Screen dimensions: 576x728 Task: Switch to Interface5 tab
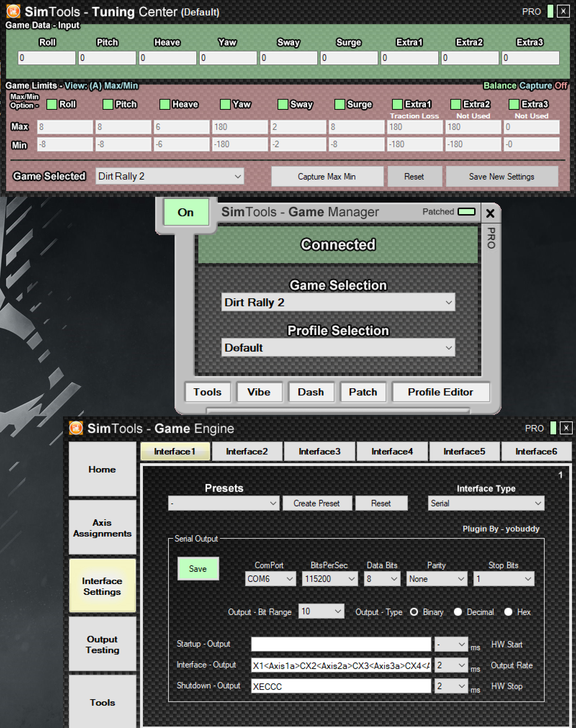click(x=464, y=451)
